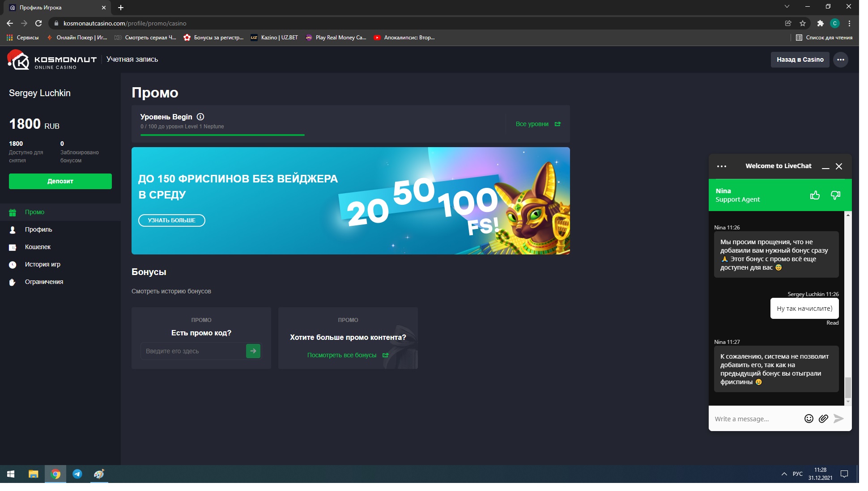Screen dimensions: 868x491
Task: Click the share page icon
Action: point(788,23)
